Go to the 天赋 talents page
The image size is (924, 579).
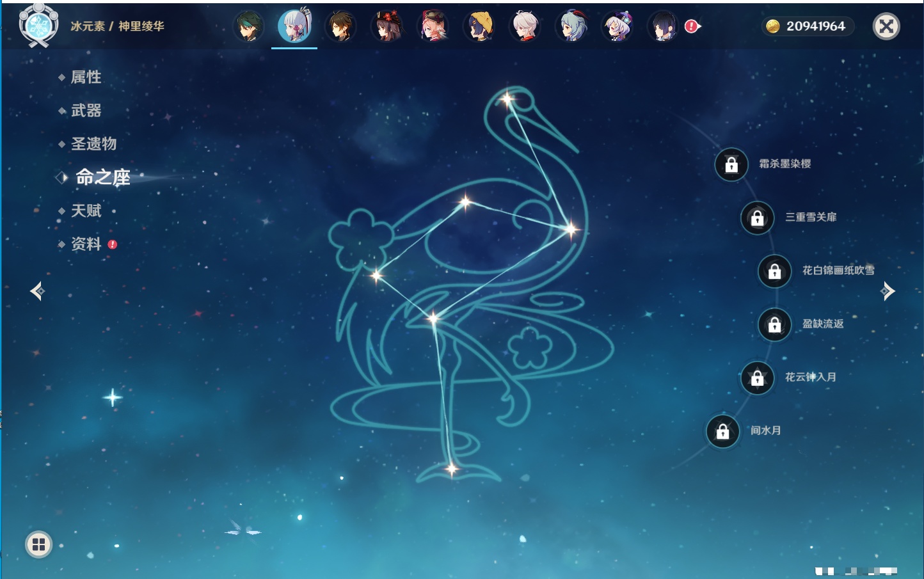[86, 210]
